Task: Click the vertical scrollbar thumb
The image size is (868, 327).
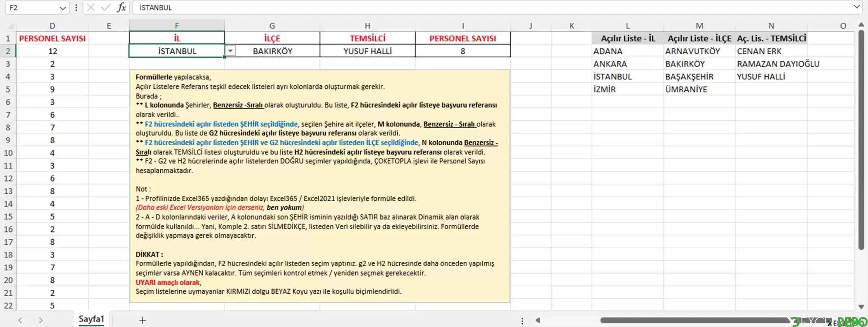Action: [x=861, y=140]
